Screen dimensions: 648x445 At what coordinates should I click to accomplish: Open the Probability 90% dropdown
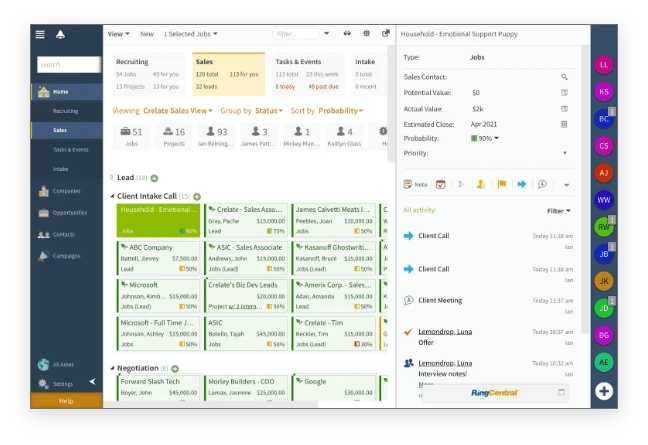pyautogui.click(x=485, y=138)
